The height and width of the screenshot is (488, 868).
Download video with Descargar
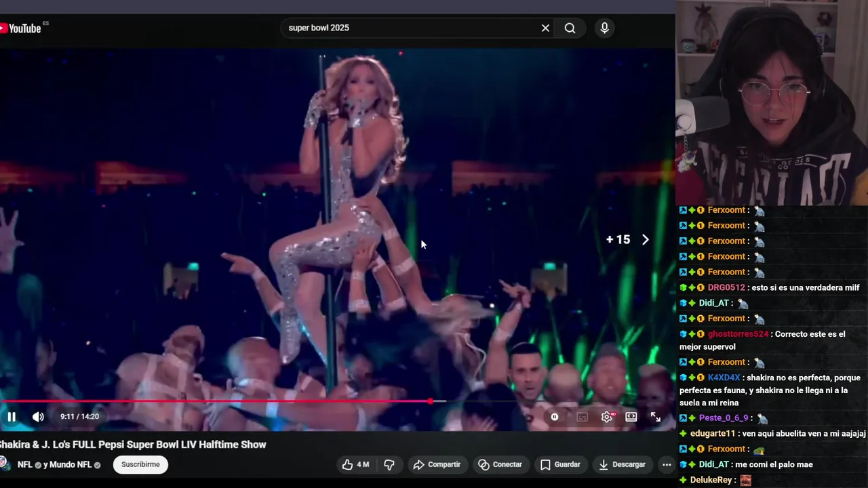(622, 464)
